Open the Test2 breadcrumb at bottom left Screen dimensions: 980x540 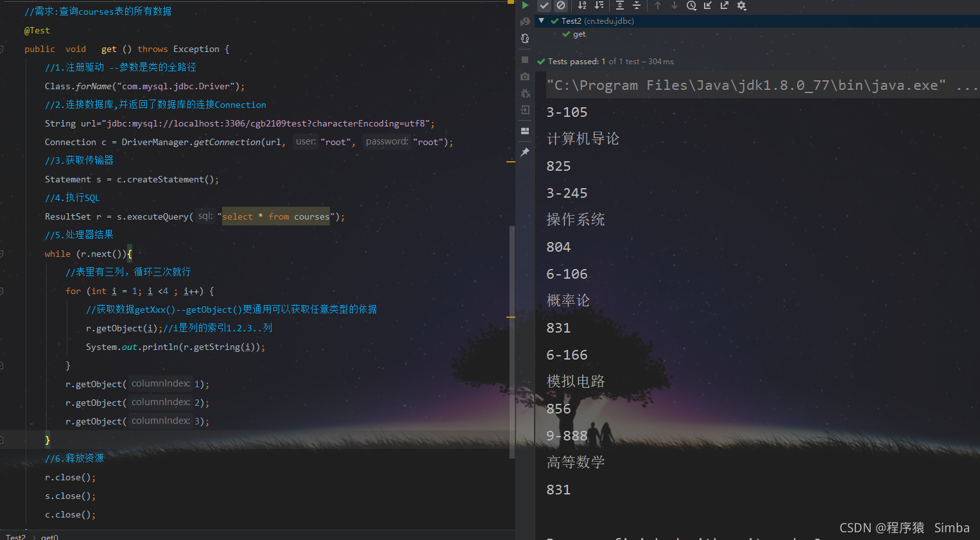(15, 536)
